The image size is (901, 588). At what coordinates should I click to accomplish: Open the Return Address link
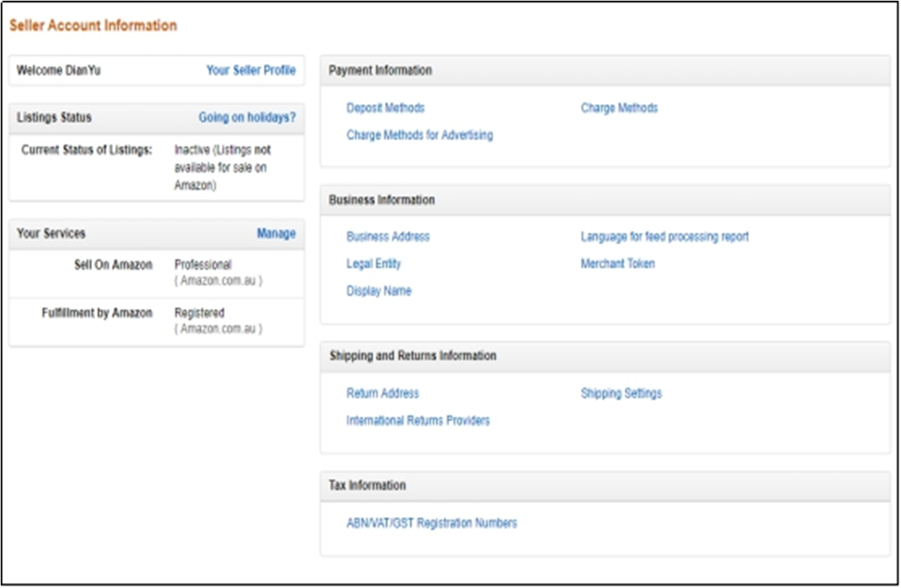tap(383, 393)
